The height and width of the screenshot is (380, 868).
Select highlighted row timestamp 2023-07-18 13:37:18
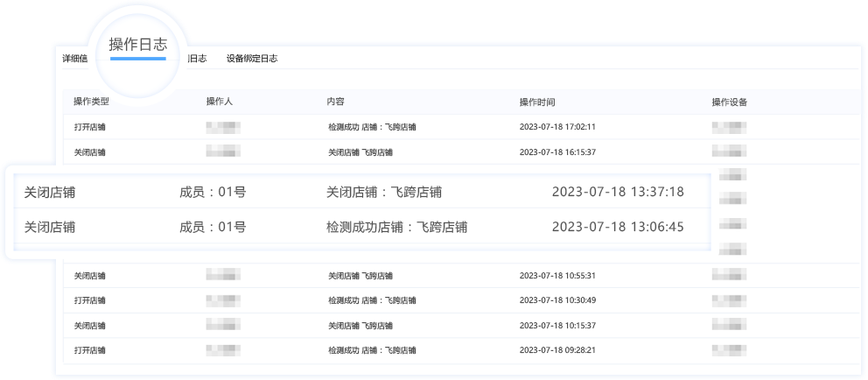click(x=618, y=192)
